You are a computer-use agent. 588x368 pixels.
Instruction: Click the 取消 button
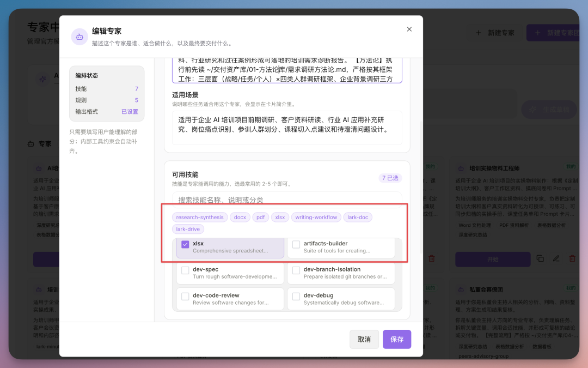[364, 340]
